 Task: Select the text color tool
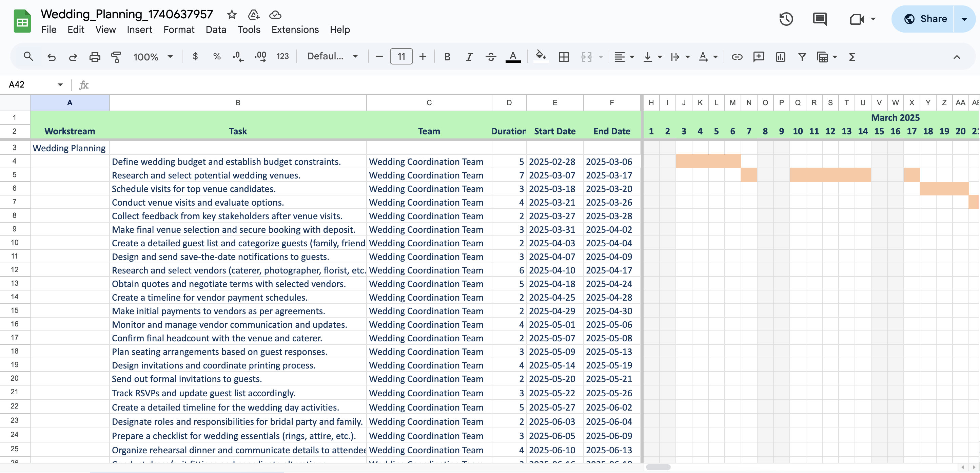(x=513, y=57)
